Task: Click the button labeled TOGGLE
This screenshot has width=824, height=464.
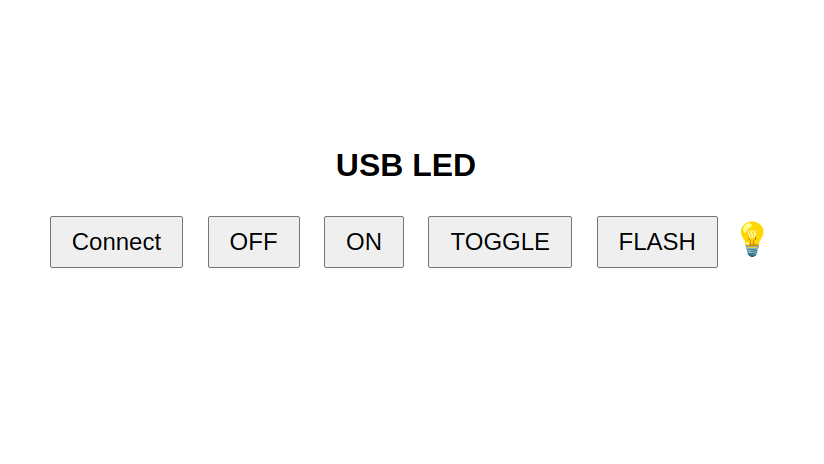Action: [x=500, y=242]
